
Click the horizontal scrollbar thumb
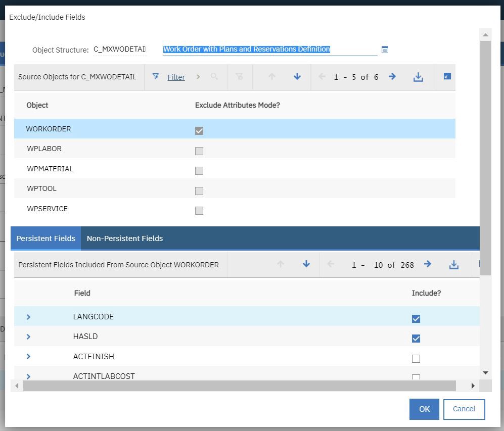tap(240, 386)
